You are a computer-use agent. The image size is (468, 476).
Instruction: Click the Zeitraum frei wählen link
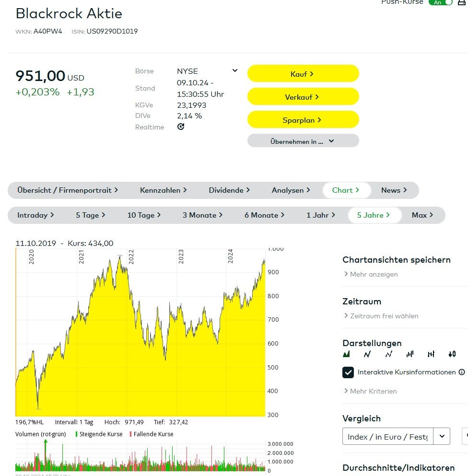point(384,316)
